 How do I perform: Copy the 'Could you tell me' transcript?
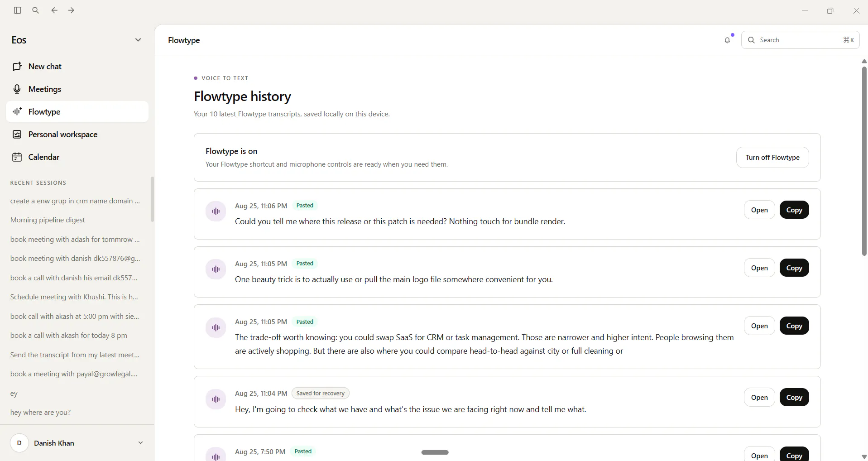[x=794, y=210]
